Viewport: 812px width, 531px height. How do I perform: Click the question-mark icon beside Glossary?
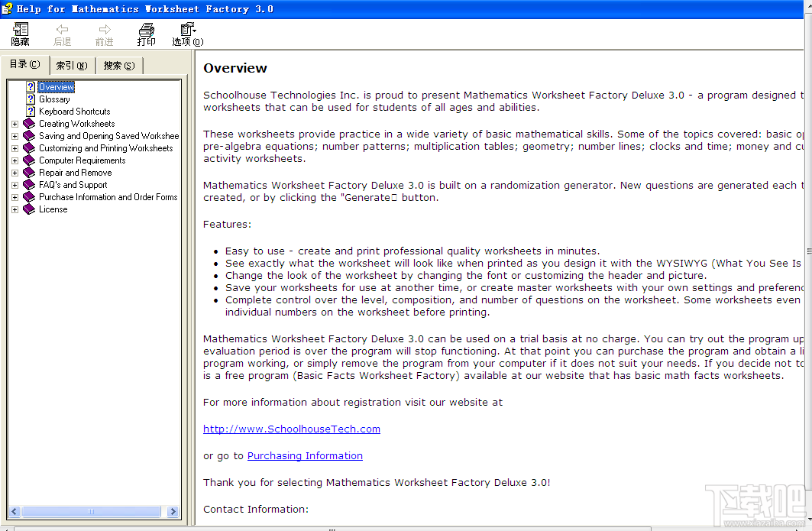[31, 99]
